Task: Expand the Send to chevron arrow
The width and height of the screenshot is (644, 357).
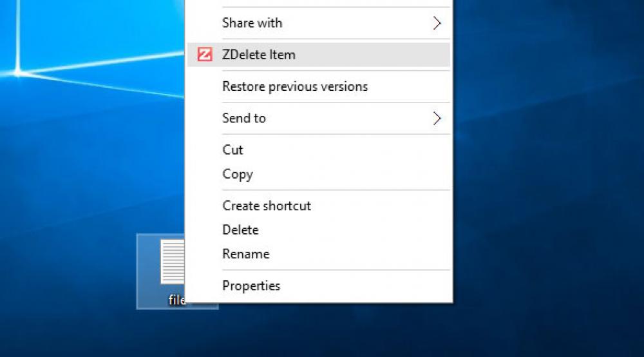Action: (437, 119)
